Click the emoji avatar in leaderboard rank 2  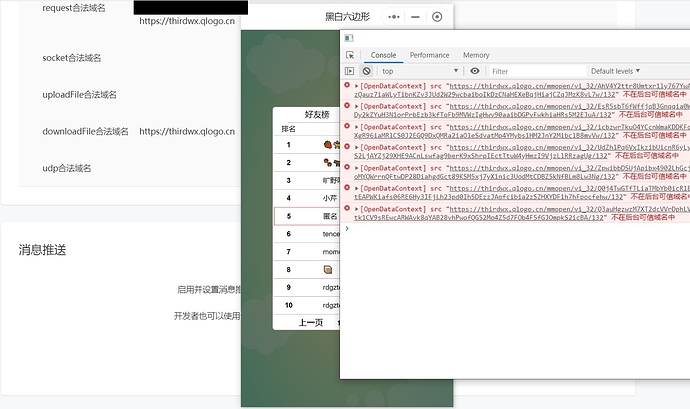click(331, 162)
